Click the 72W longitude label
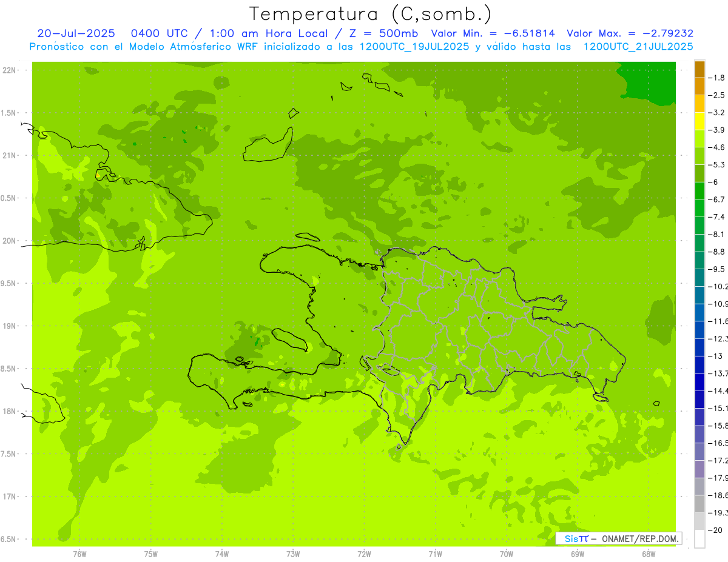The image size is (728, 562). 364,554
